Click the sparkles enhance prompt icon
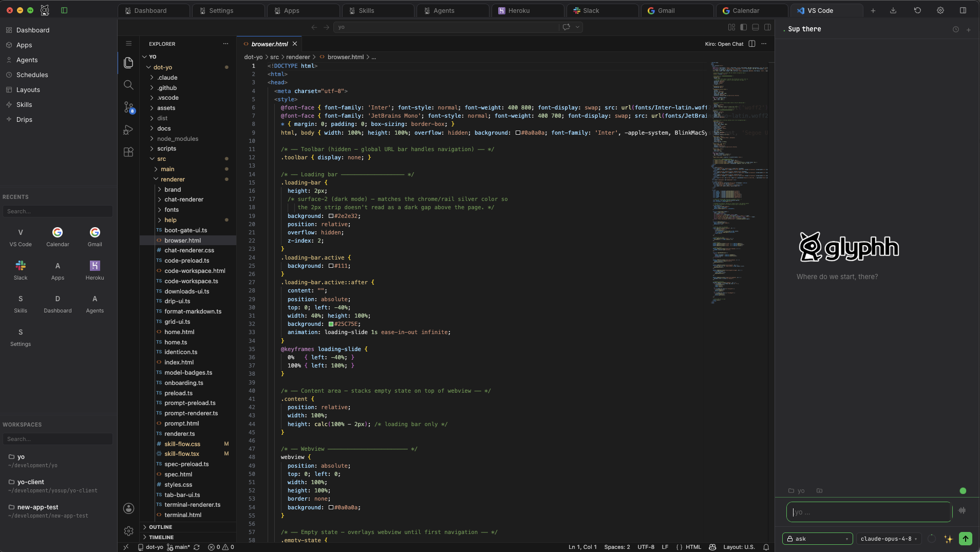This screenshot has height=552, width=980. (948, 539)
